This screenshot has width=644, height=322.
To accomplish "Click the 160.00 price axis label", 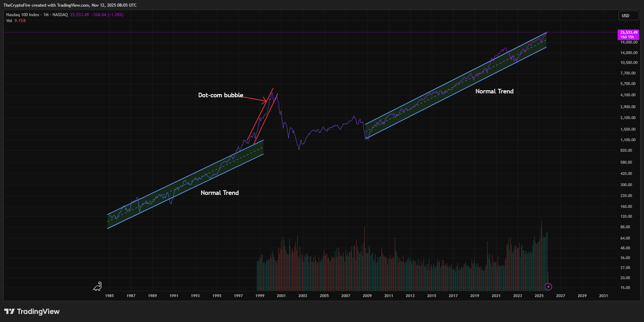I will tap(626, 207).
